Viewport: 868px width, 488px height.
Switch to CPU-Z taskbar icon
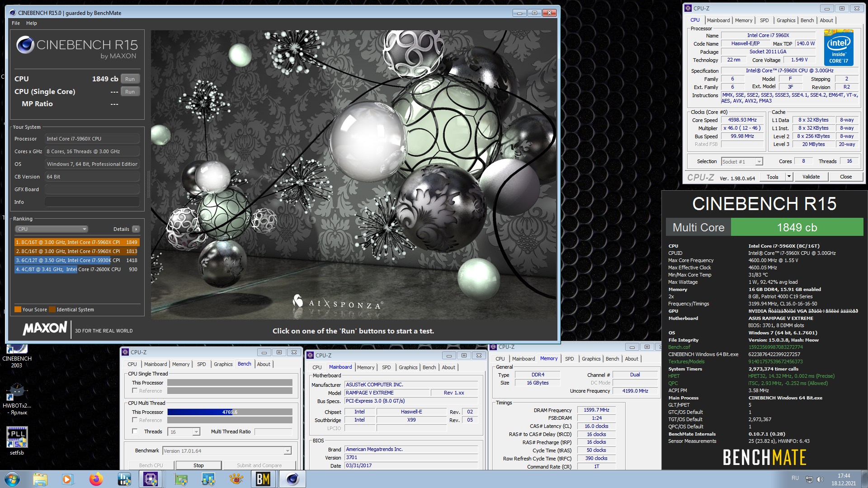[x=151, y=479]
